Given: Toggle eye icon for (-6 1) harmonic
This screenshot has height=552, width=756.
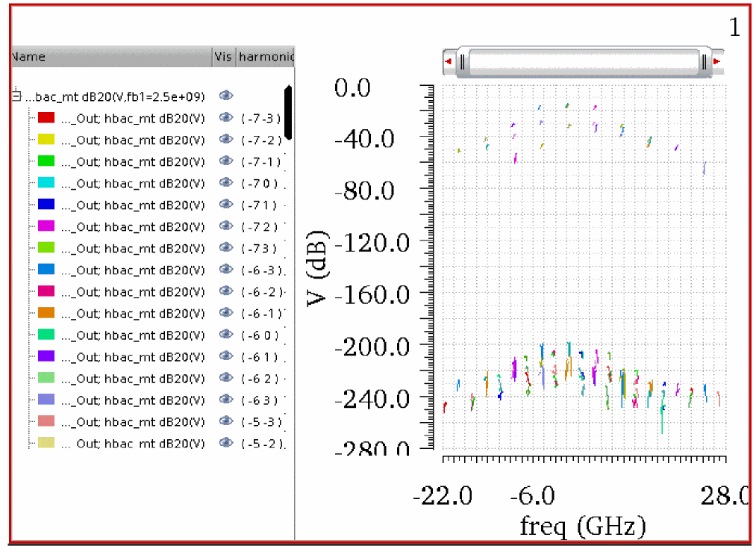Looking at the screenshot, I should (225, 356).
